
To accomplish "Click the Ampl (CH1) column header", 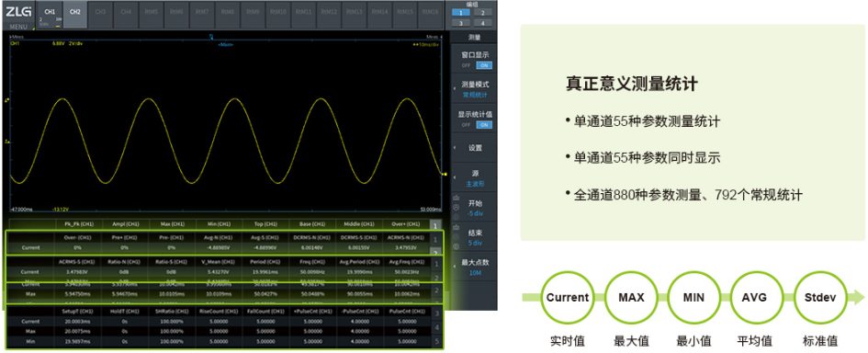I will (x=125, y=224).
